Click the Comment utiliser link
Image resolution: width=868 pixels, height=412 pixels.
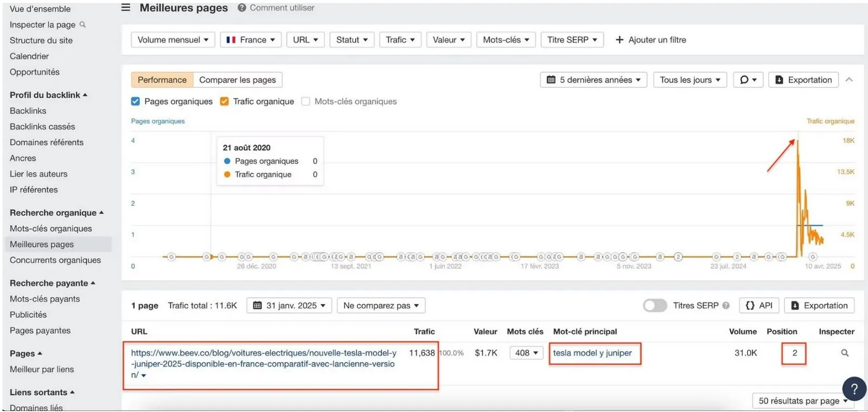282,8
